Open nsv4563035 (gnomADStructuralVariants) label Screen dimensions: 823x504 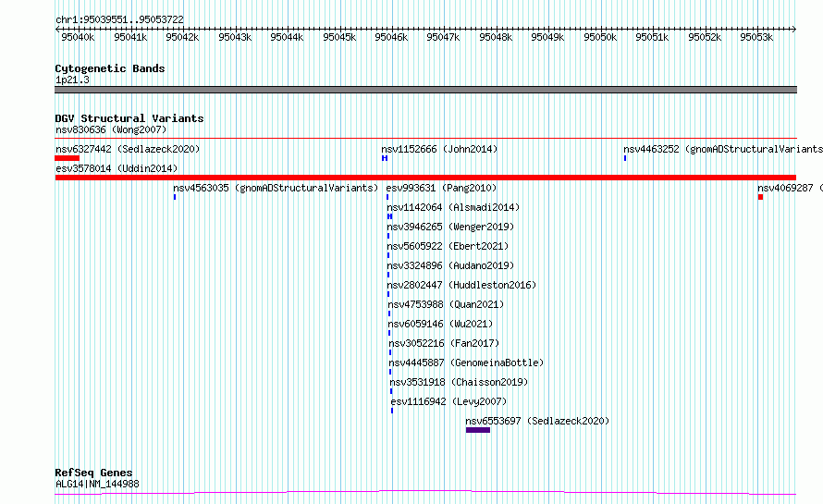pos(276,188)
